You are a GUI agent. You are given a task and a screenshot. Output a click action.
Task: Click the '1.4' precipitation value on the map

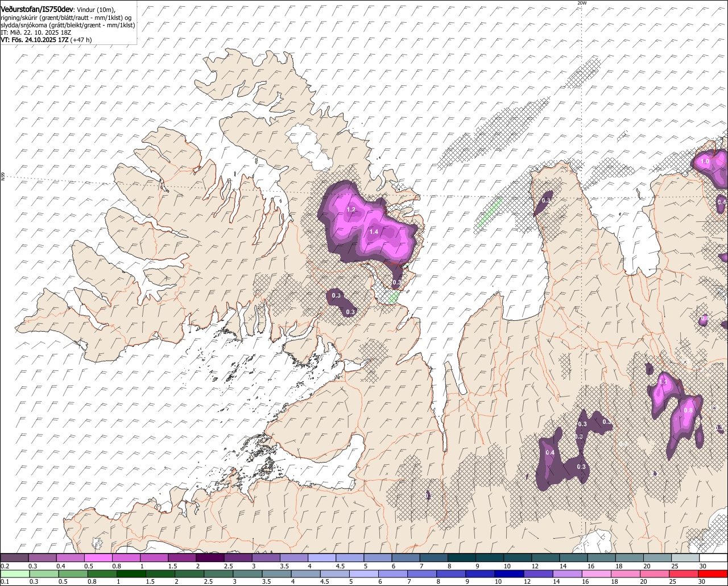(x=374, y=232)
